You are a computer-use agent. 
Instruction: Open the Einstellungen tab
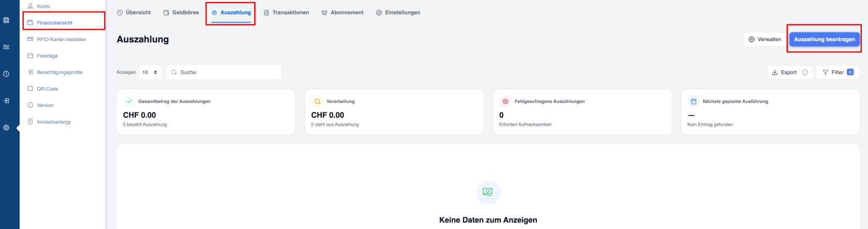tap(398, 12)
